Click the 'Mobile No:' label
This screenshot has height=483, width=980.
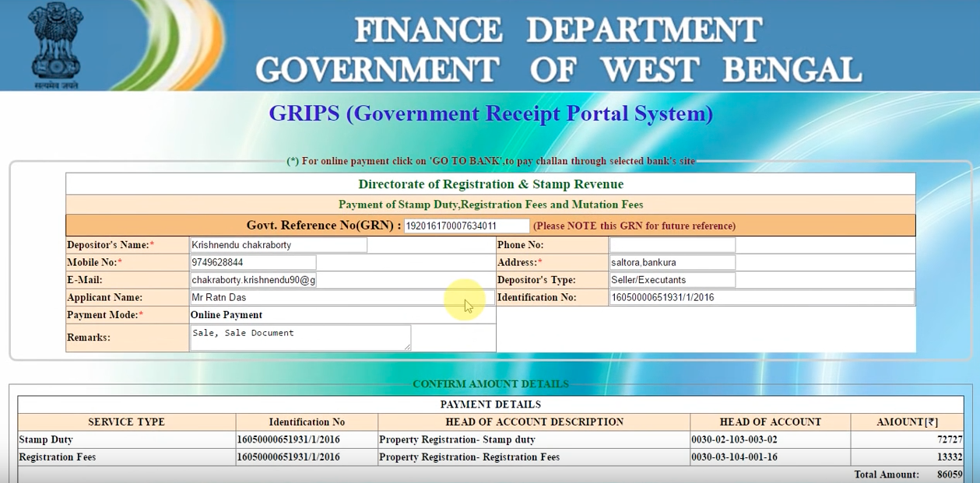coord(95,263)
